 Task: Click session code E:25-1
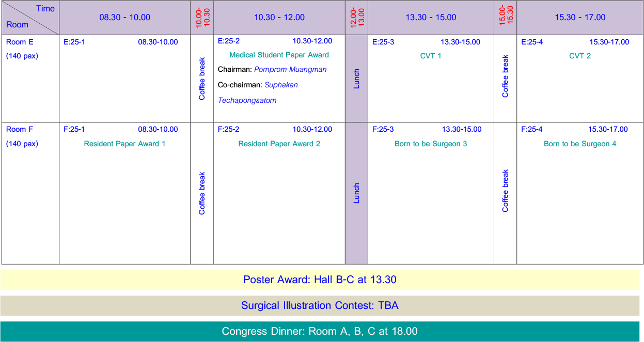[x=74, y=42]
